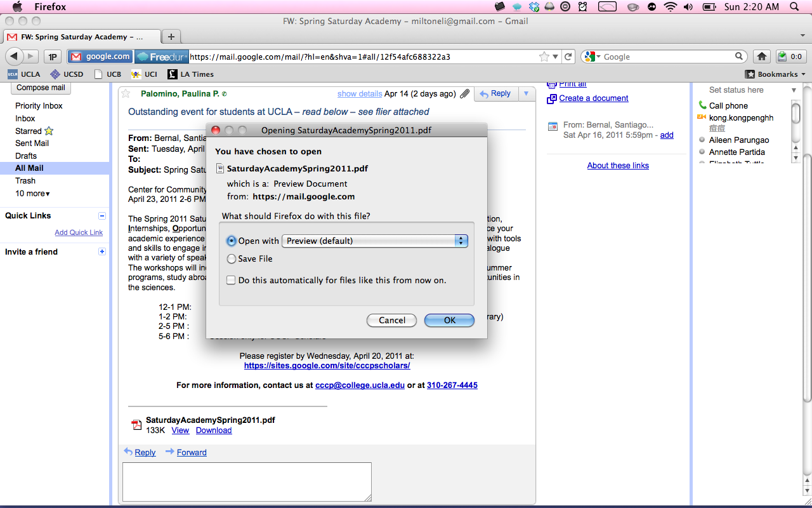Open the UCLA bookmark
Viewport: 812px width, 508px height.
point(23,74)
